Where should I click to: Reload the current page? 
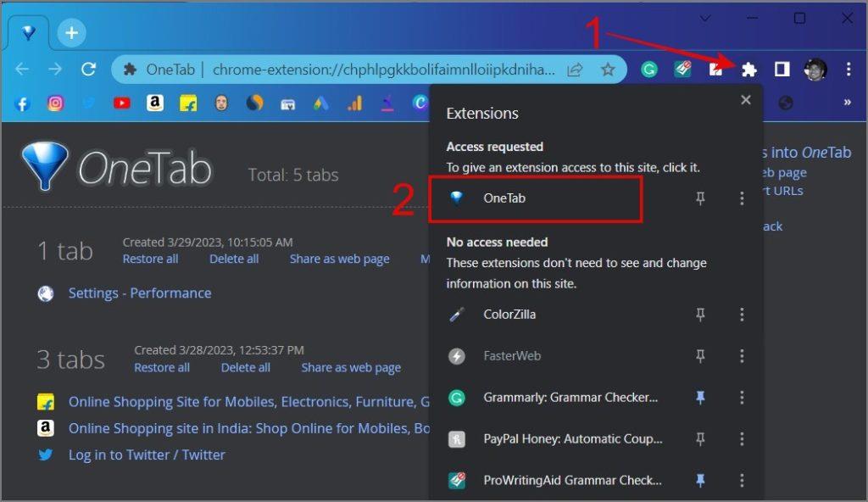pos(88,70)
